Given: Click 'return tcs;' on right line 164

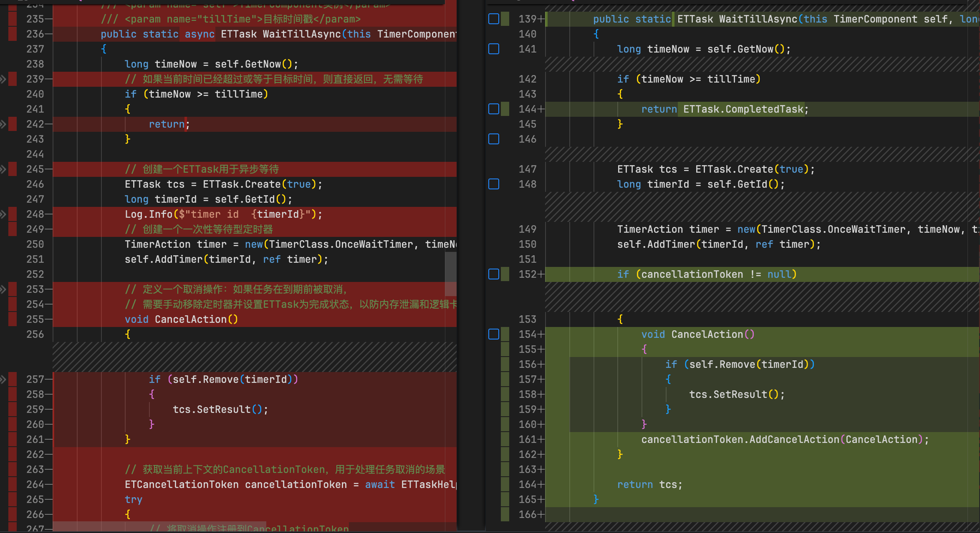Looking at the screenshot, I should tap(650, 485).
